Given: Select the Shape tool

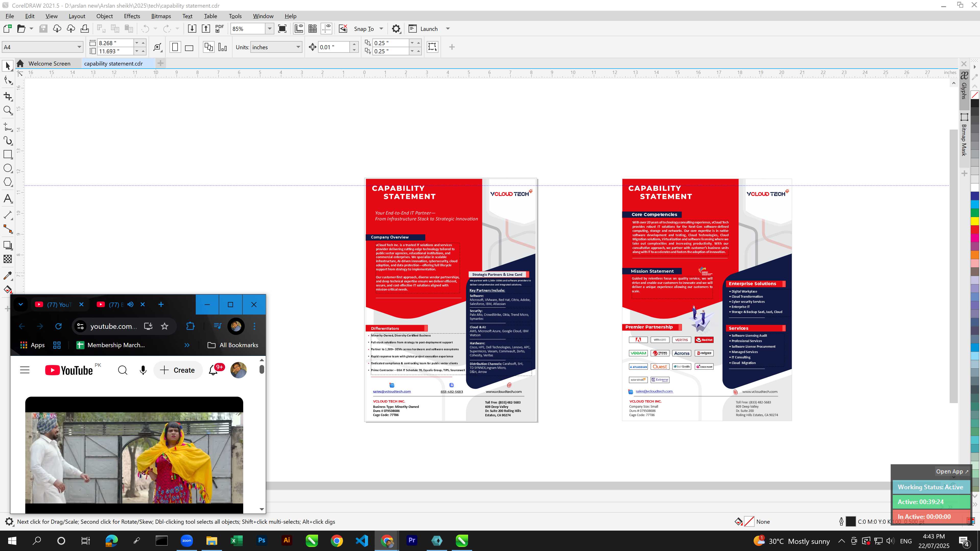Looking at the screenshot, I should coord(8,80).
